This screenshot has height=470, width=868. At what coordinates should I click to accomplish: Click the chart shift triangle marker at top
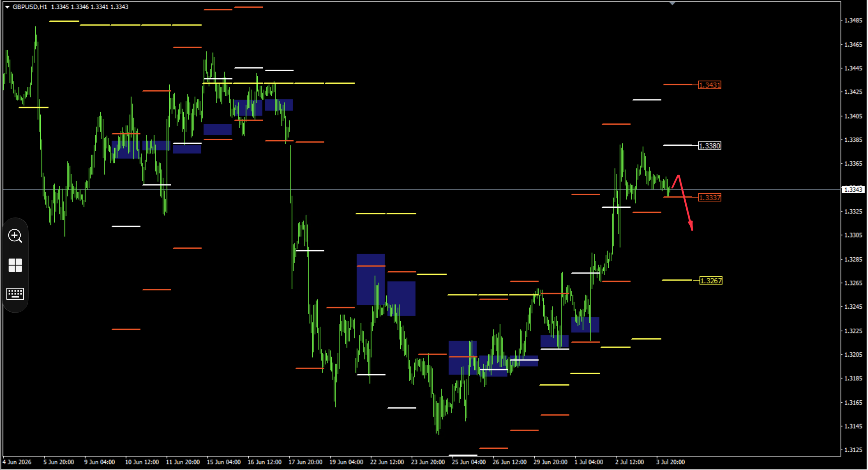pyautogui.click(x=672, y=3)
